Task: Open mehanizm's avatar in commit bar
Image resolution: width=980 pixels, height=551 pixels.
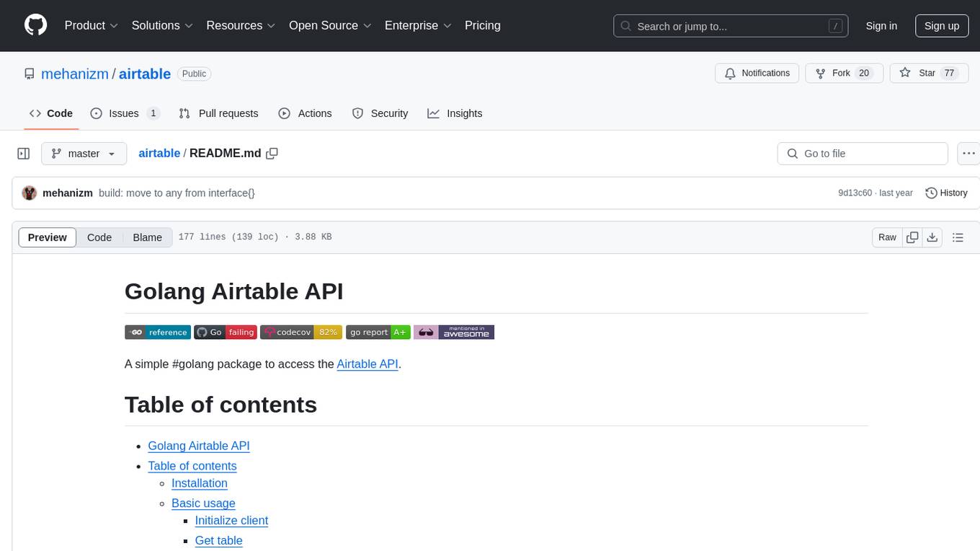Action: (x=30, y=193)
